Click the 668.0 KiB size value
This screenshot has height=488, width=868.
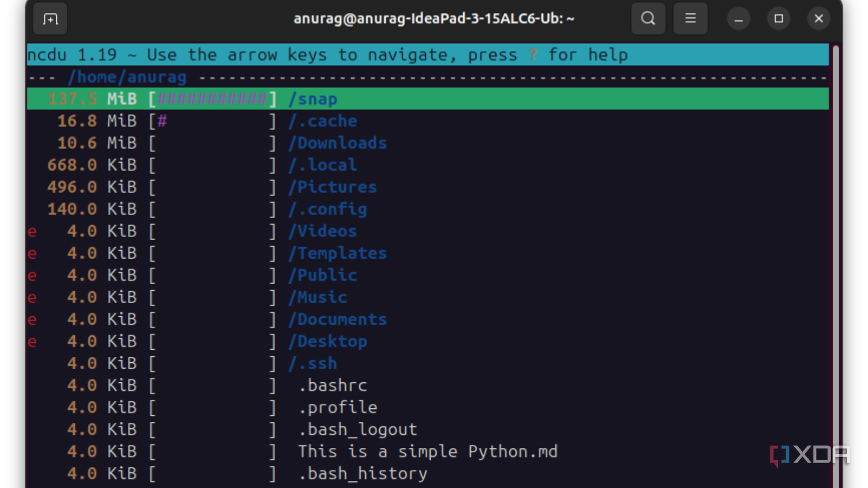(92, 165)
